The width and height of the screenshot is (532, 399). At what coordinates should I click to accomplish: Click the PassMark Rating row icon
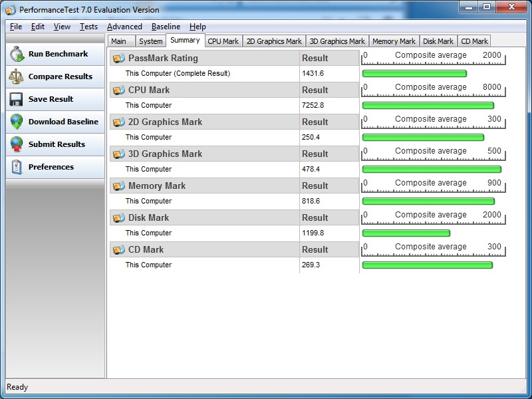119,59
